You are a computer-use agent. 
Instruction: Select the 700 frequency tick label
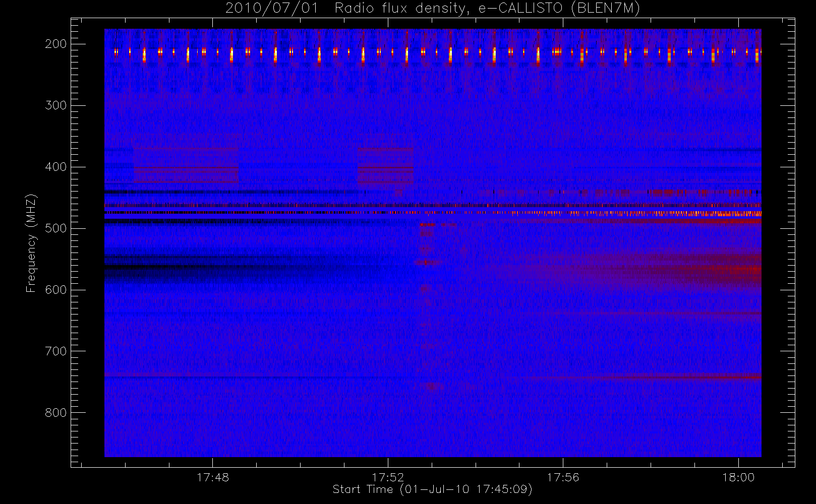coord(56,351)
